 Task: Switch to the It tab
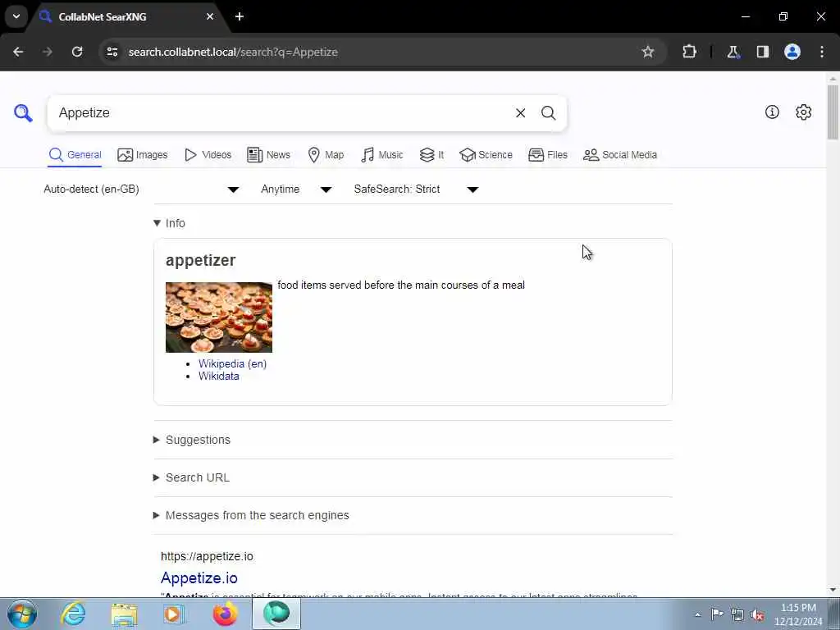click(x=431, y=155)
